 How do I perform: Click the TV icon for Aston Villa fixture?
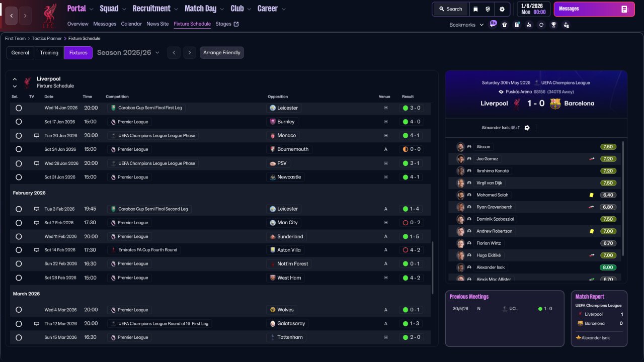37,250
